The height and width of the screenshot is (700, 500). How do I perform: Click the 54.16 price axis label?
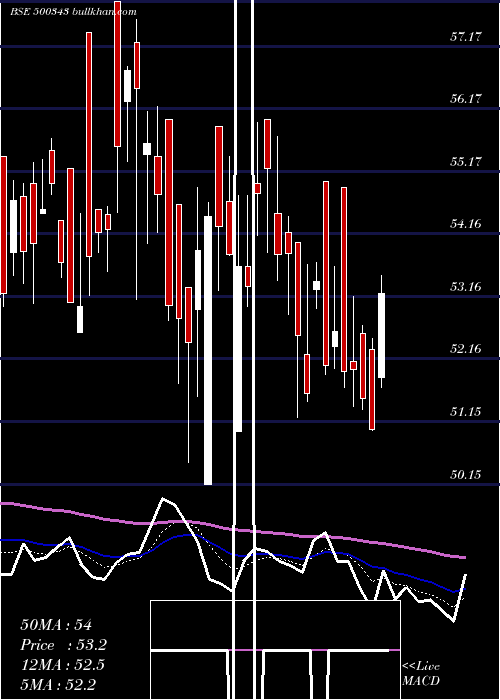(466, 224)
